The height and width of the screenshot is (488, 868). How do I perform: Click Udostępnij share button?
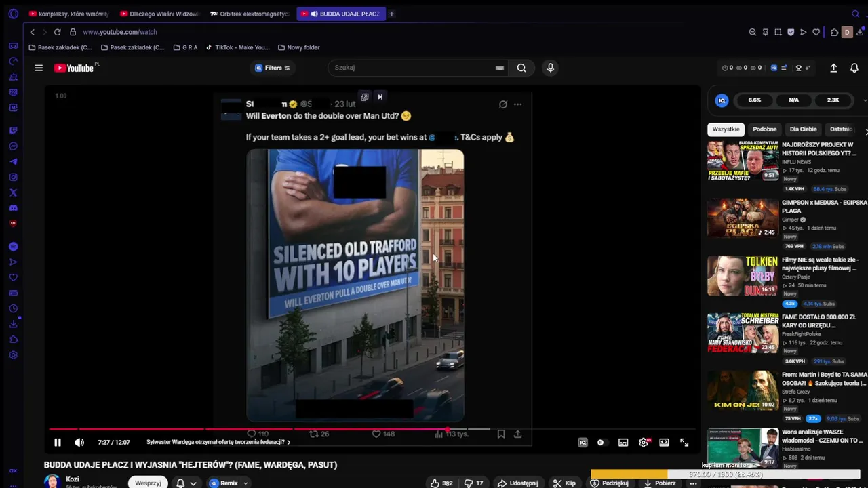(x=518, y=483)
